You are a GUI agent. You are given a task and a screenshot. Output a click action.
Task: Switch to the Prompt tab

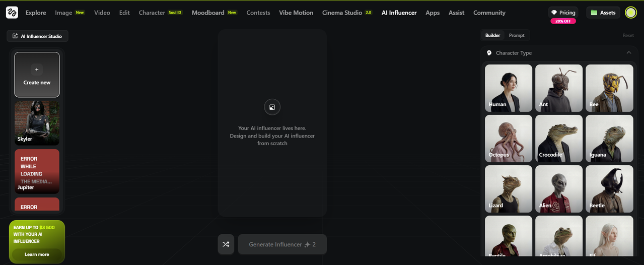pyautogui.click(x=517, y=35)
